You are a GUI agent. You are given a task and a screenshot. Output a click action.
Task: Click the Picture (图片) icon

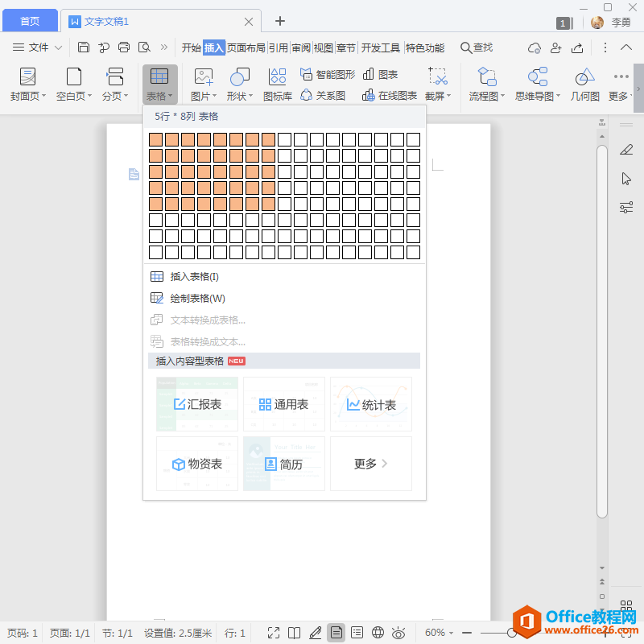pos(204,85)
